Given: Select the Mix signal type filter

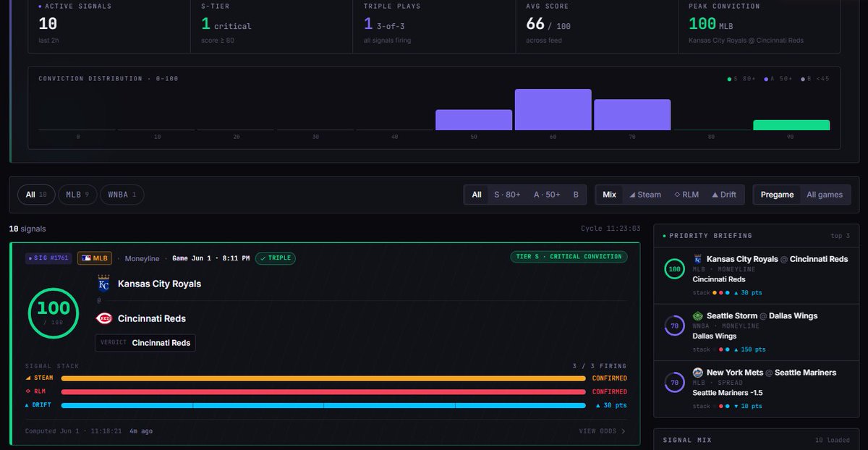Looking at the screenshot, I should point(609,195).
